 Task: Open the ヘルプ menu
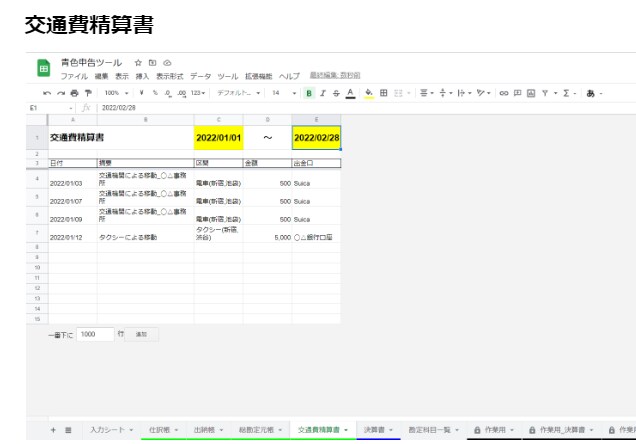pyautogui.click(x=289, y=76)
